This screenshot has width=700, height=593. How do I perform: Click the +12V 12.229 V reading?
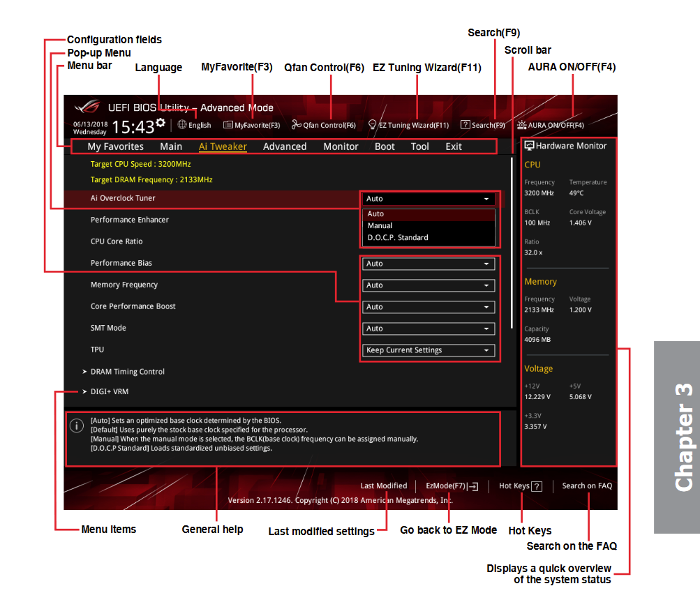(537, 397)
